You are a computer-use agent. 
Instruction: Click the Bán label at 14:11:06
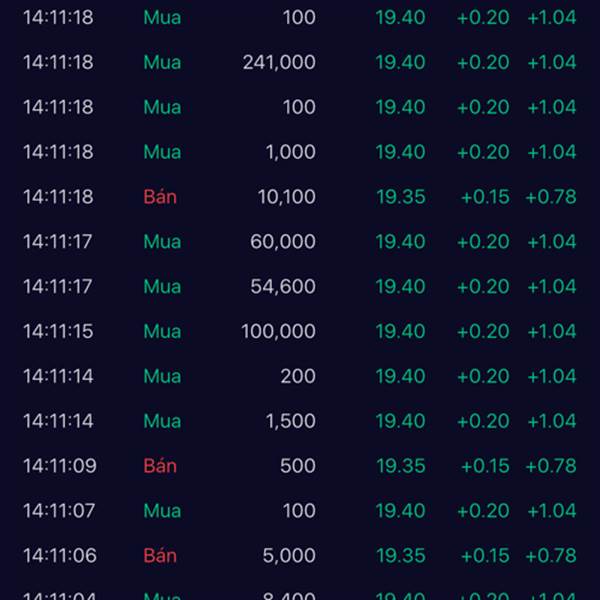tap(160, 555)
